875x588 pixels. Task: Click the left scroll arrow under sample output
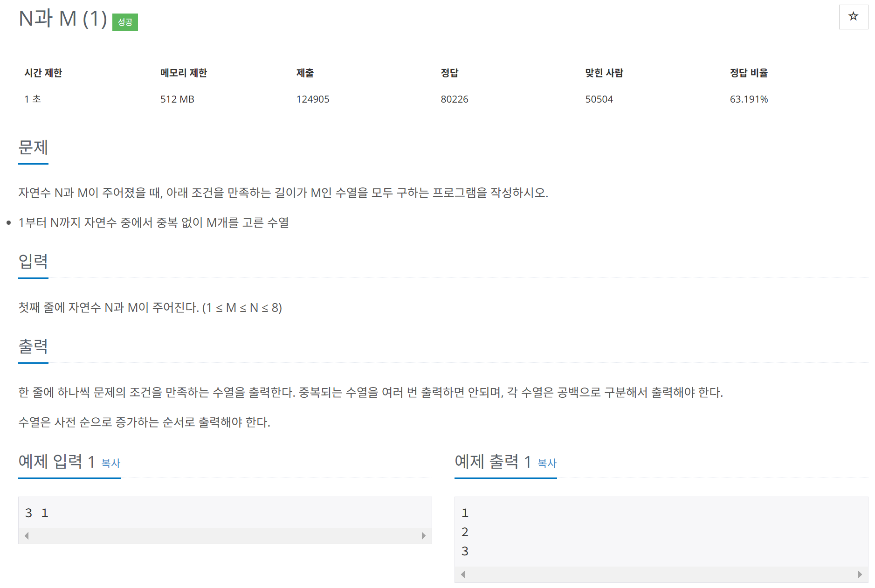point(463,574)
